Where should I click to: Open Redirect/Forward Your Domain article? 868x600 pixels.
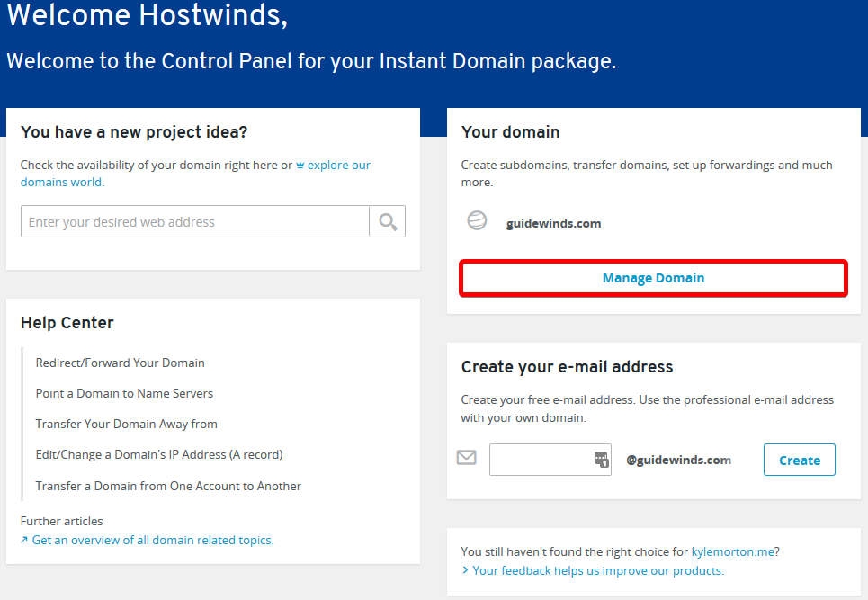click(x=121, y=363)
